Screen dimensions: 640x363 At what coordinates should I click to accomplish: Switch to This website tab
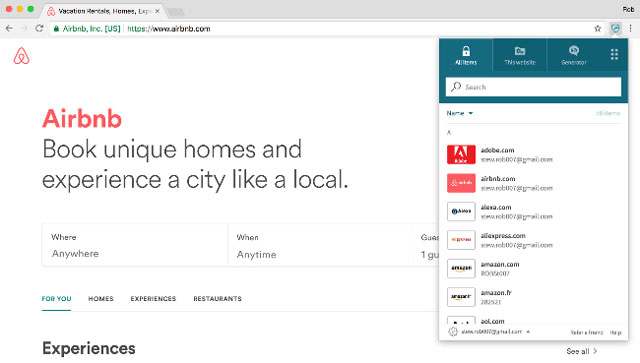click(x=520, y=55)
